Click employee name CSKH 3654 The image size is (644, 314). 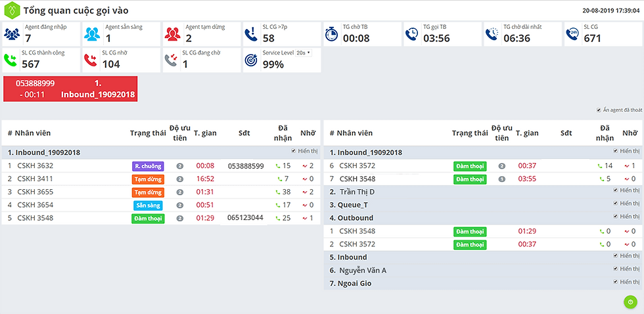[x=35, y=205]
